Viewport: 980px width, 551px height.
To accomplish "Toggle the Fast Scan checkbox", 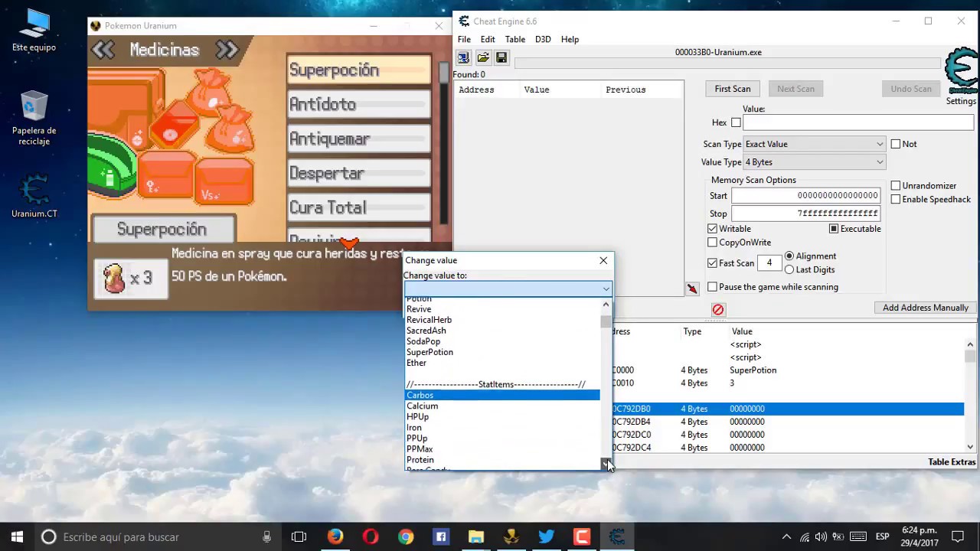I will (x=713, y=263).
